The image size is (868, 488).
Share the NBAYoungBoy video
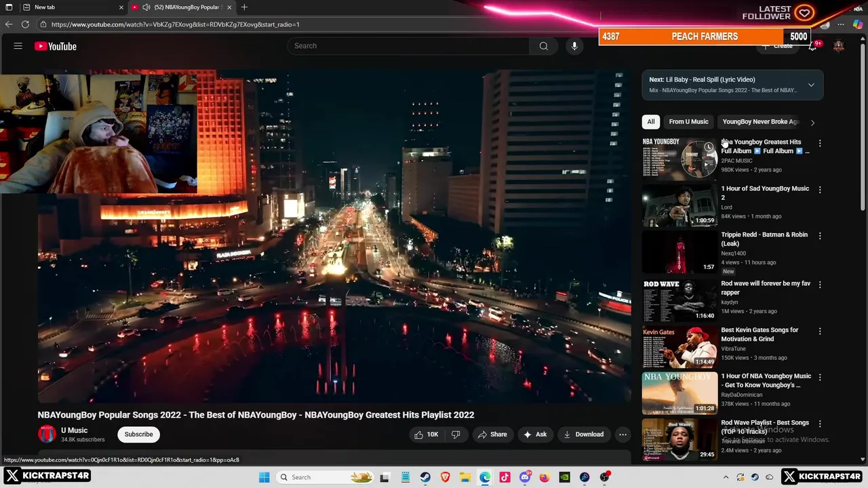pos(492,434)
